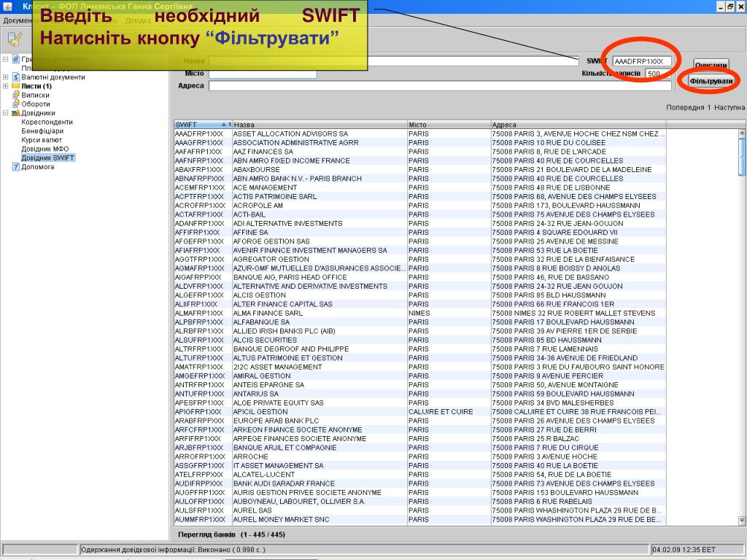The image size is (747, 560).
Task: Select row AAADFRP1XXX in the table
Action: point(420,134)
